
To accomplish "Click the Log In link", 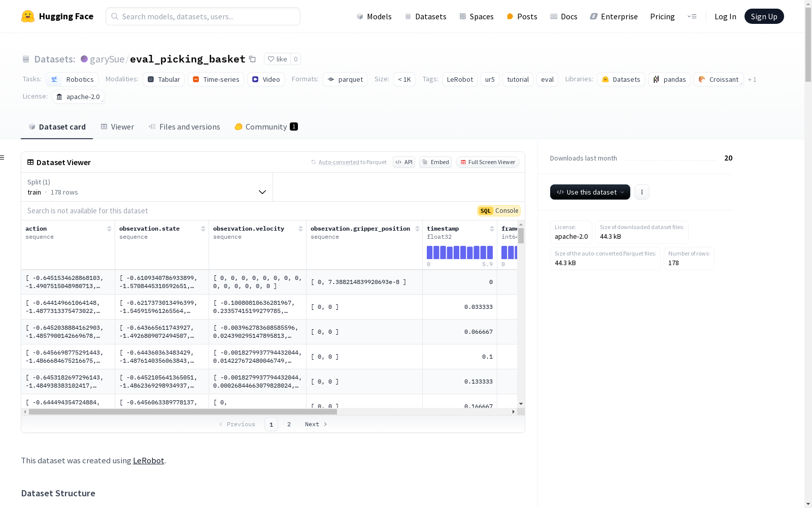I will (x=725, y=16).
